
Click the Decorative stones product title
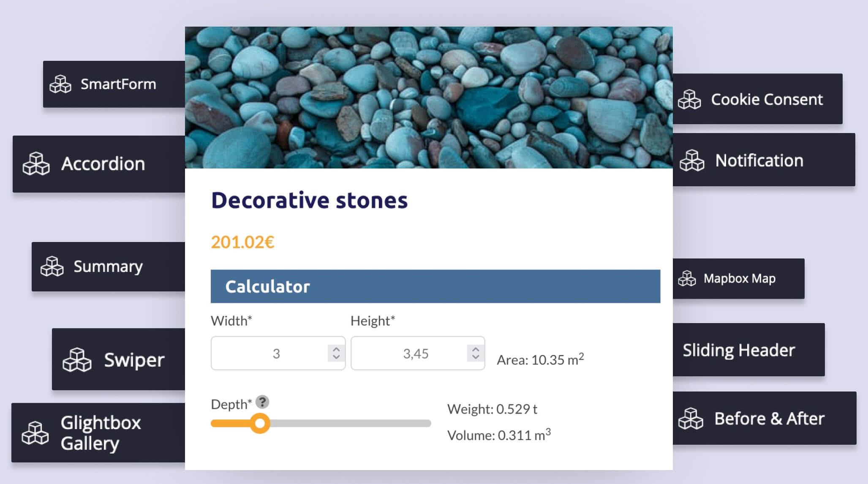pyautogui.click(x=310, y=200)
